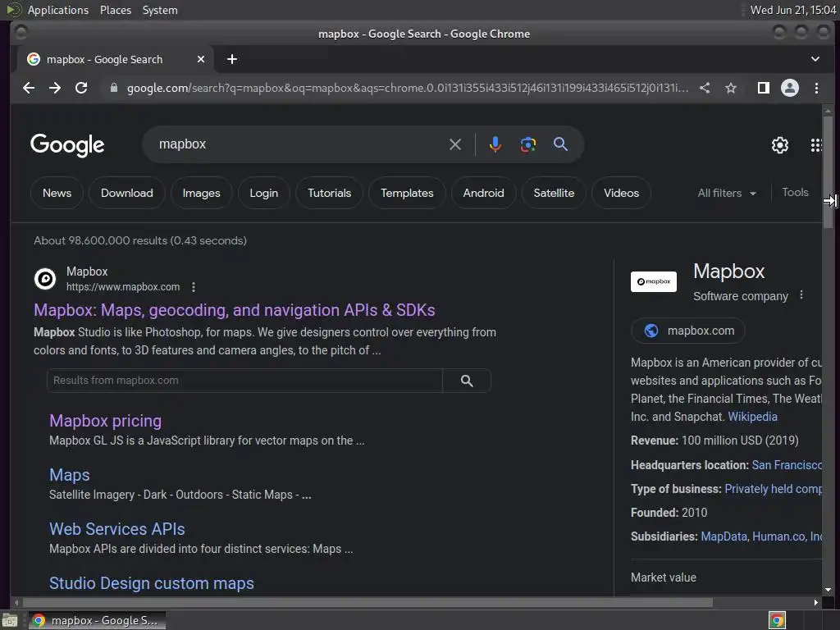This screenshot has height=630, width=840.
Task: Switch to Videos results
Action: 622,193
